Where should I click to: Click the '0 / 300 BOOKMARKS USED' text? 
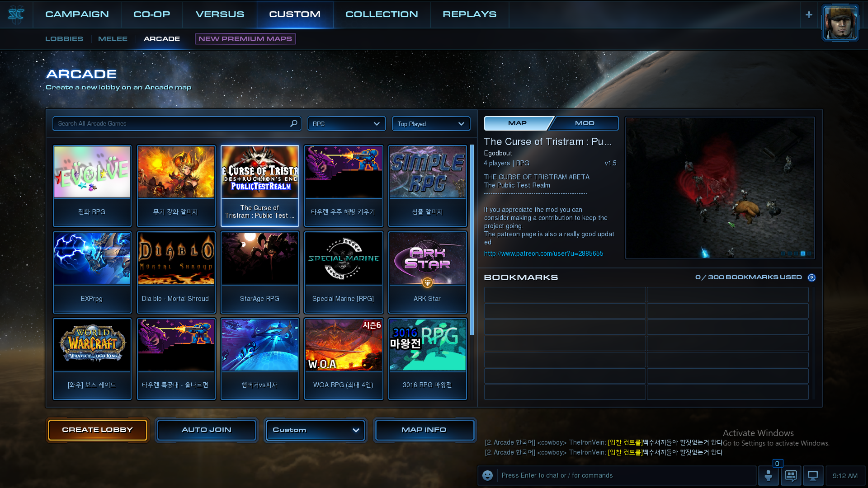click(x=749, y=277)
